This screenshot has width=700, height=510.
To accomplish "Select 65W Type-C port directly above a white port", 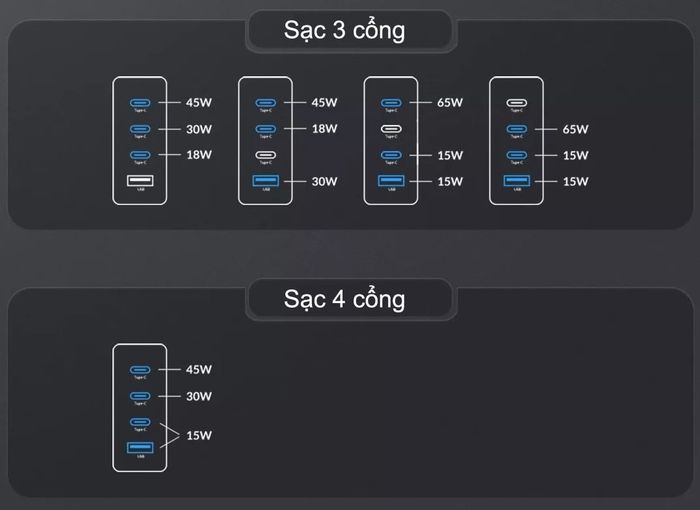I will pos(391,103).
